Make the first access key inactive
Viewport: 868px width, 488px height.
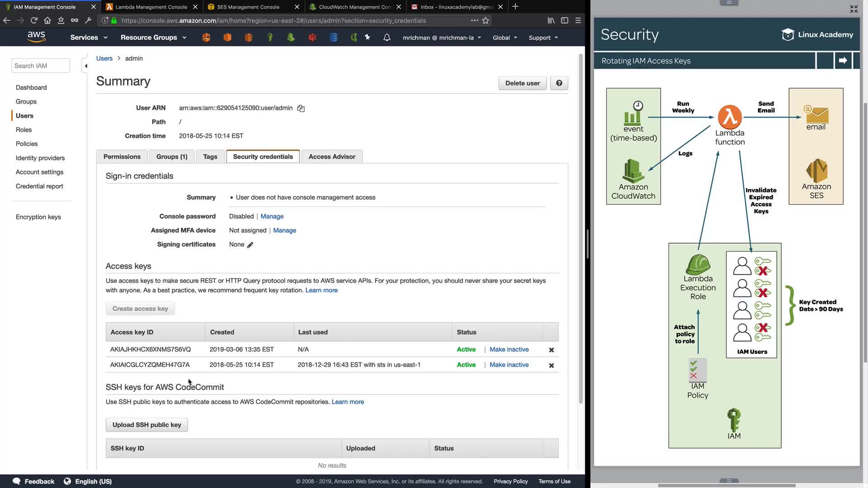[x=509, y=349]
